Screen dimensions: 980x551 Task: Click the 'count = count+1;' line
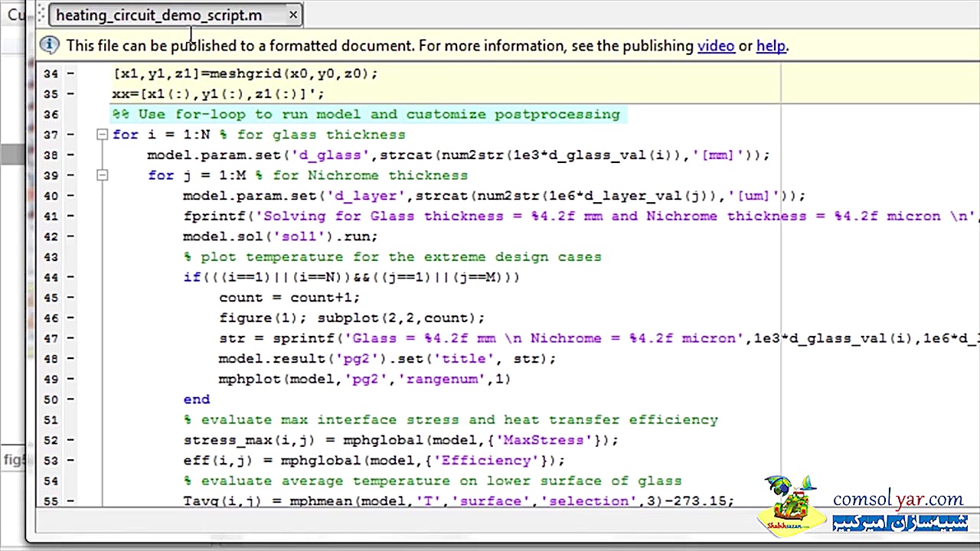(289, 298)
